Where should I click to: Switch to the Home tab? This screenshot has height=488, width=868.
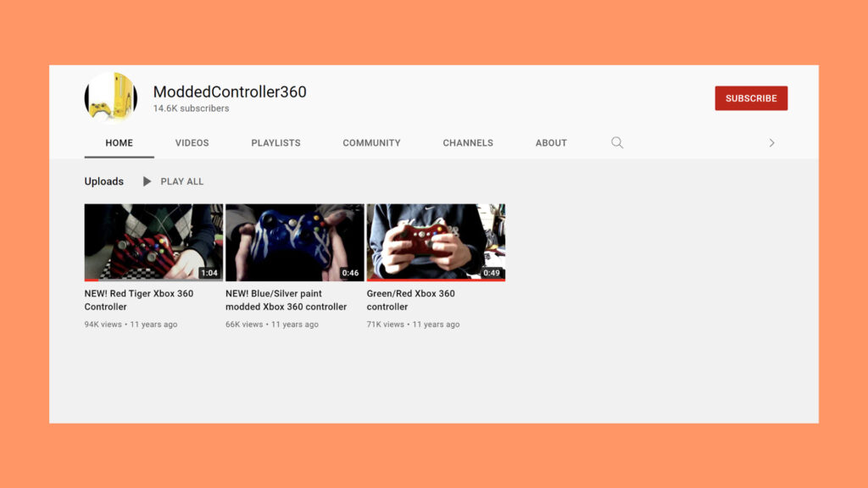(119, 142)
